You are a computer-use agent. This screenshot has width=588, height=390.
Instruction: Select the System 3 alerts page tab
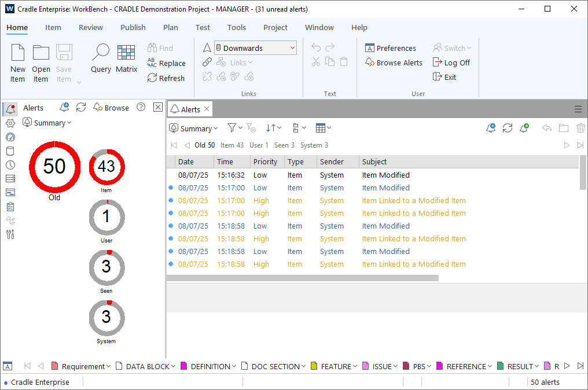(314, 145)
